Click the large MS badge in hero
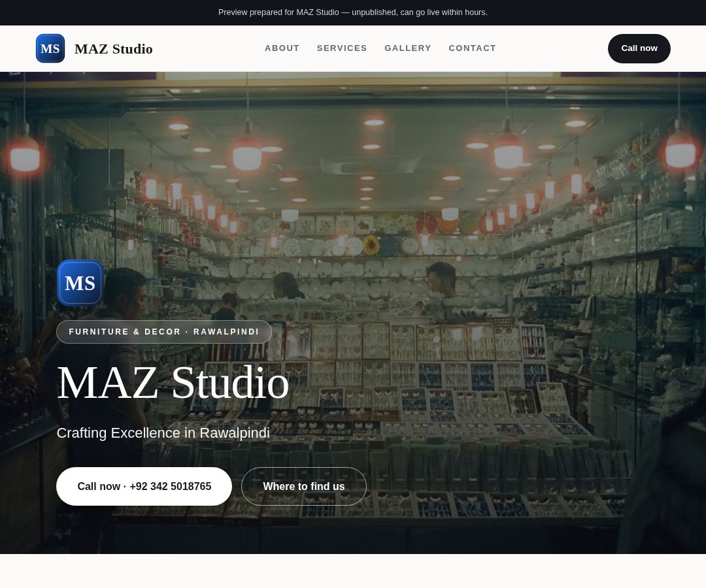Image resolution: width=706 pixels, height=588 pixels. [x=80, y=283]
